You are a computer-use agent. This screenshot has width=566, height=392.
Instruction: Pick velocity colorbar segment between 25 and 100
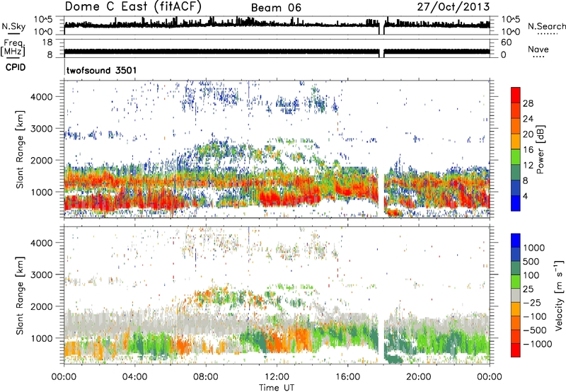click(516, 282)
